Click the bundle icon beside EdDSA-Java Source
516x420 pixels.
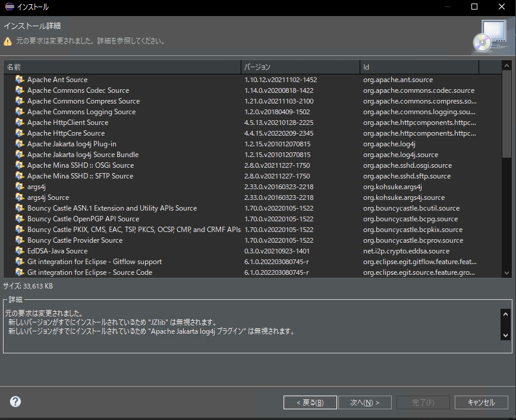[20, 250]
